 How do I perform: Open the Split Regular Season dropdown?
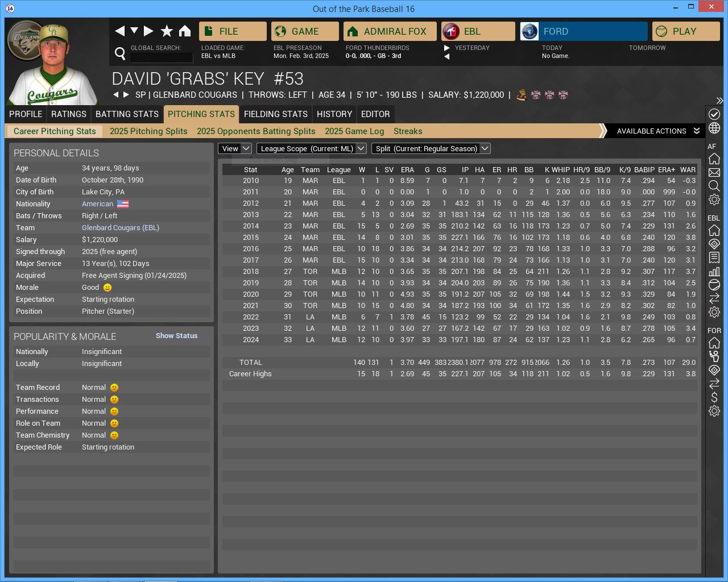click(x=431, y=148)
